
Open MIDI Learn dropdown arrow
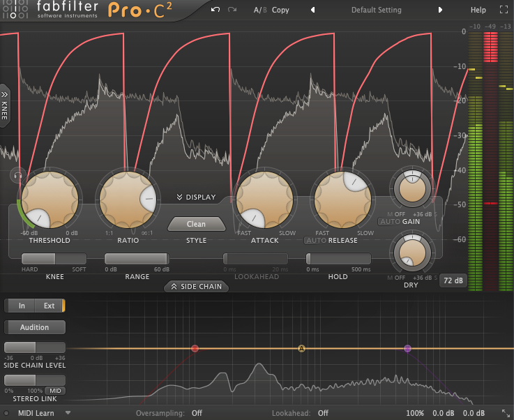(68, 413)
